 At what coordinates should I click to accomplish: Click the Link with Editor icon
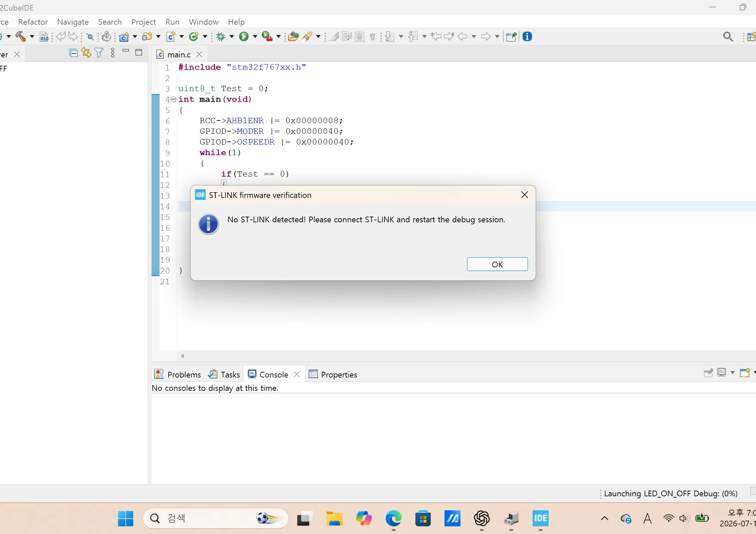(86, 53)
